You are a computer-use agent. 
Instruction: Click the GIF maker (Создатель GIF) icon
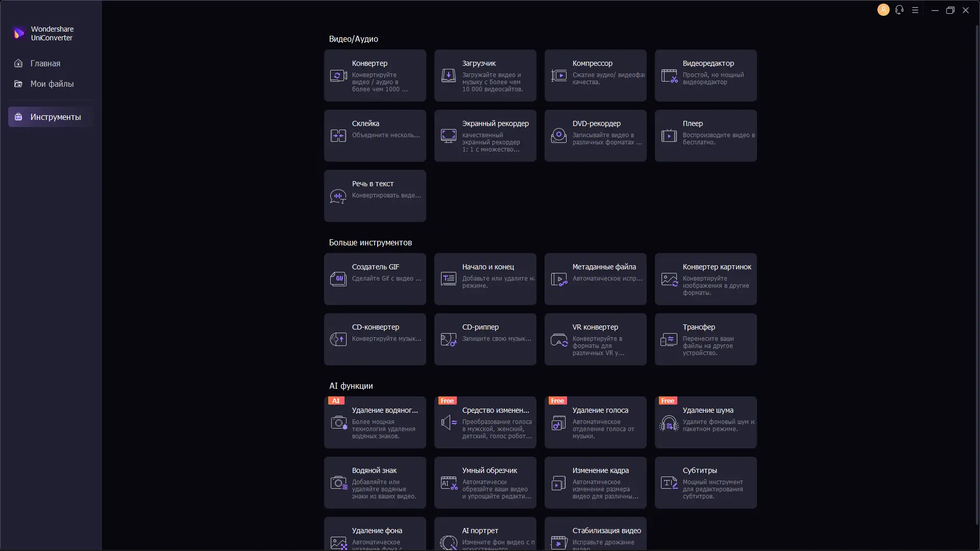click(x=338, y=279)
